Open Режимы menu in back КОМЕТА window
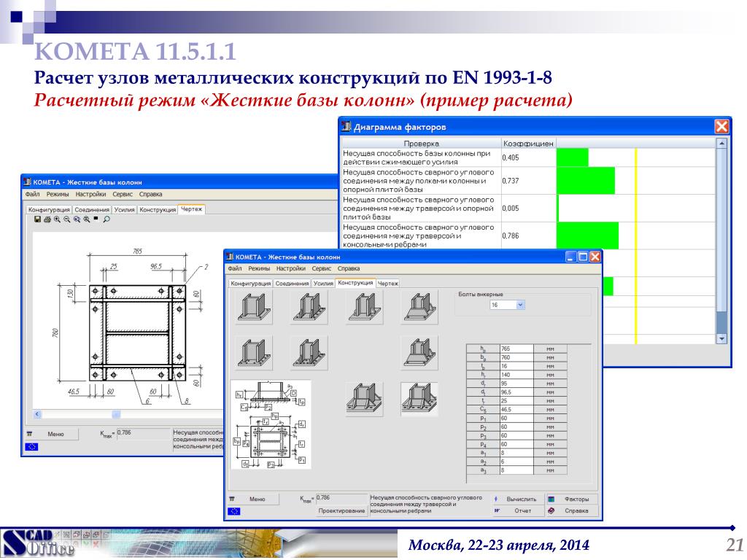The width and height of the screenshot is (747, 560). point(58,194)
